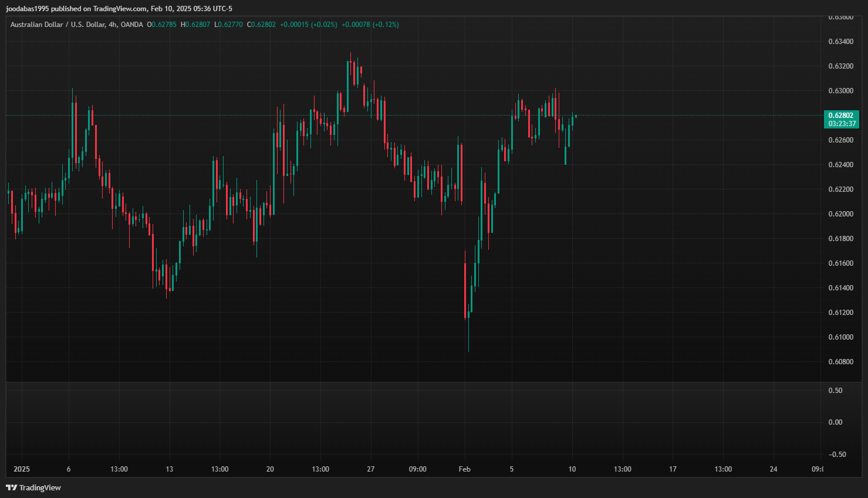Click the 24 date on time axis
Image resolution: width=868 pixels, height=498 pixels.
coord(774,469)
